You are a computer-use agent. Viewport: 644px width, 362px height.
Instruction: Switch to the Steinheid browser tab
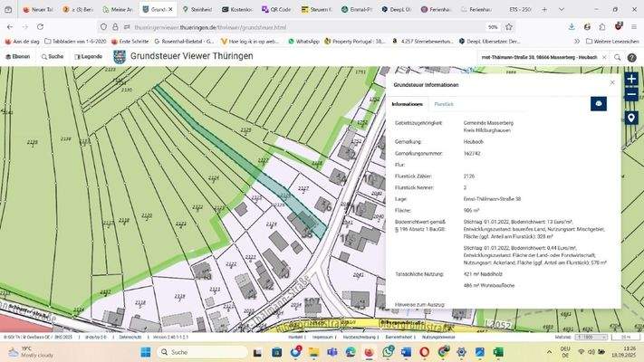[200, 9]
